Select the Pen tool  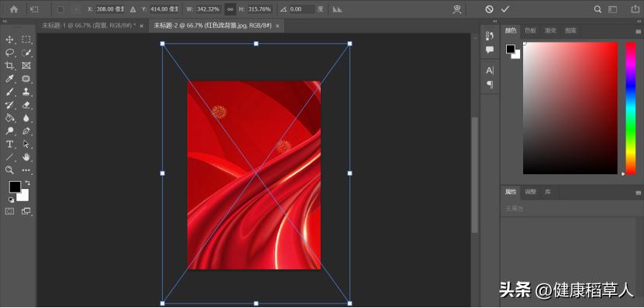26,132
